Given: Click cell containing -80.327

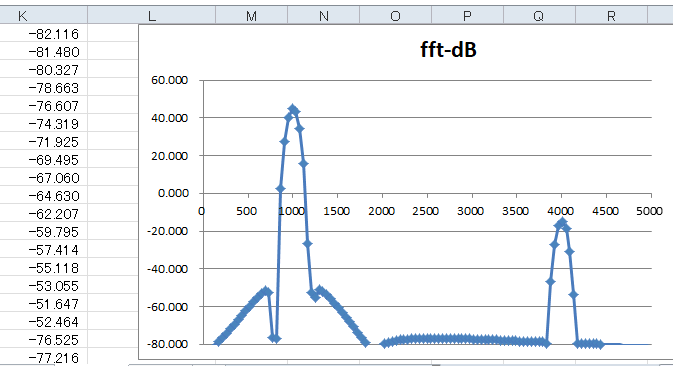Looking at the screenshot, I should click(x=43, y=70).
